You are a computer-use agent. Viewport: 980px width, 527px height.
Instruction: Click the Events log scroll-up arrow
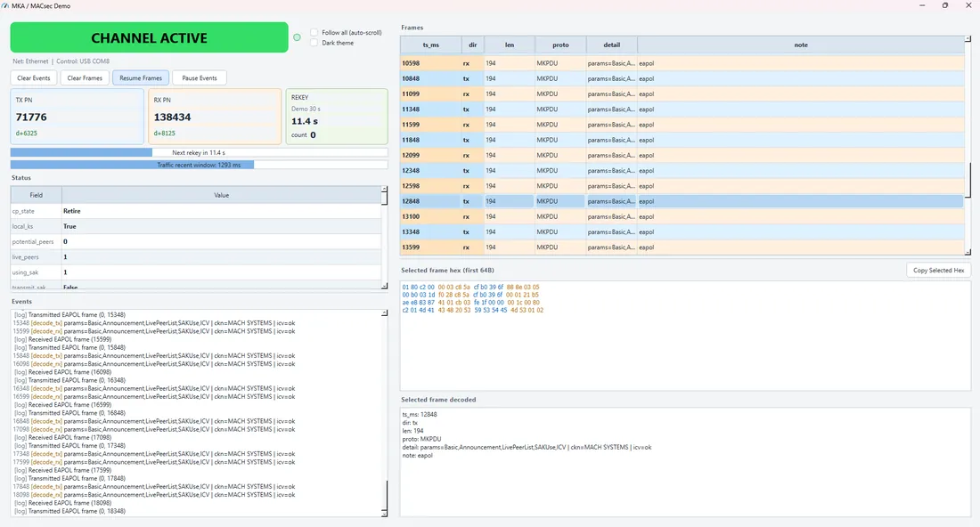[x=384, y=312]
